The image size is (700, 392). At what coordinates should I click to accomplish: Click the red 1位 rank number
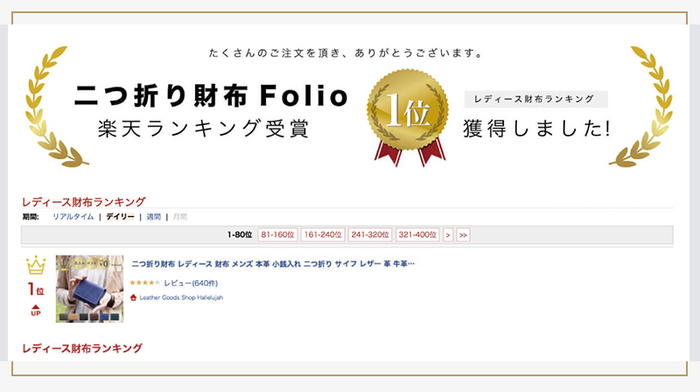36,289
